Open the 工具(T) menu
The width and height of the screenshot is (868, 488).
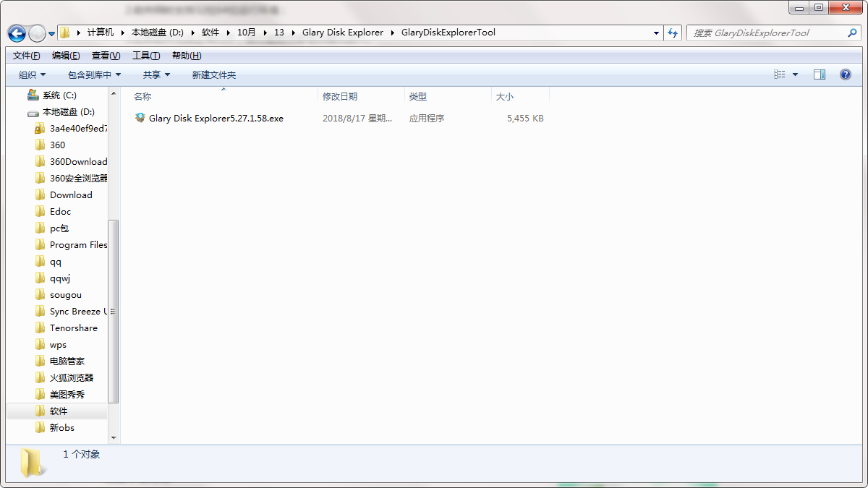pos(146,56)
